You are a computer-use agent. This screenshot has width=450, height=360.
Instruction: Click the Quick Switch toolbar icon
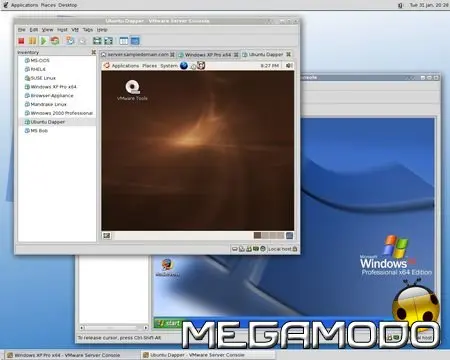coord(108,41)
